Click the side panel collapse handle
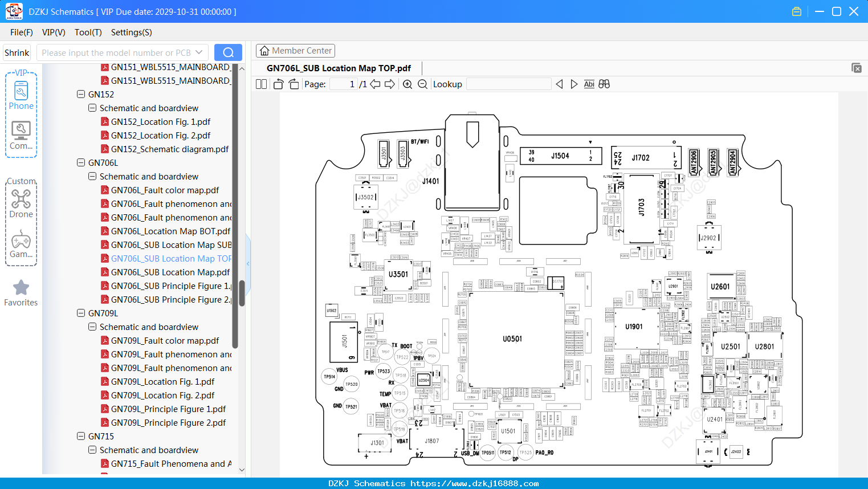 coord(248,263)
